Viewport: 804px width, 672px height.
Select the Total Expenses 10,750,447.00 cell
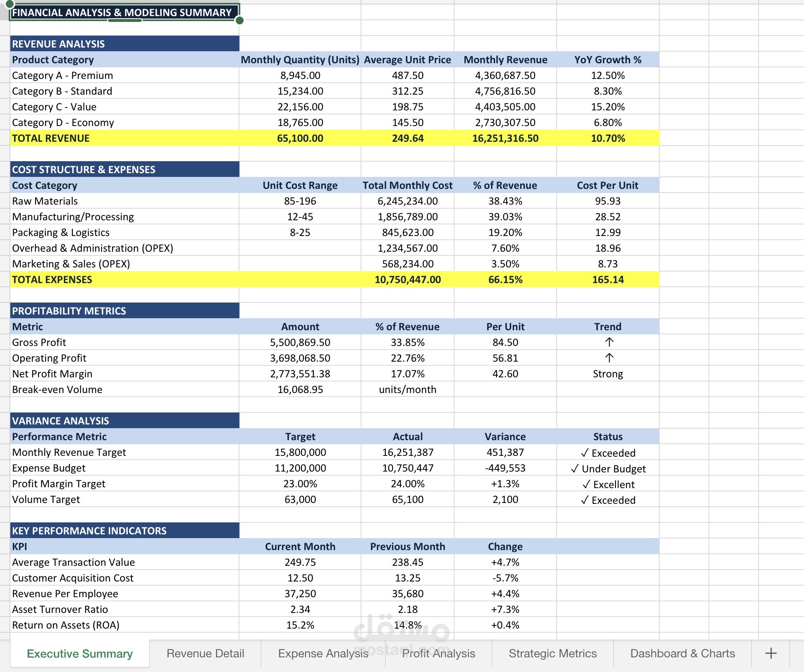pyautogui.click(x=407, y=280)
